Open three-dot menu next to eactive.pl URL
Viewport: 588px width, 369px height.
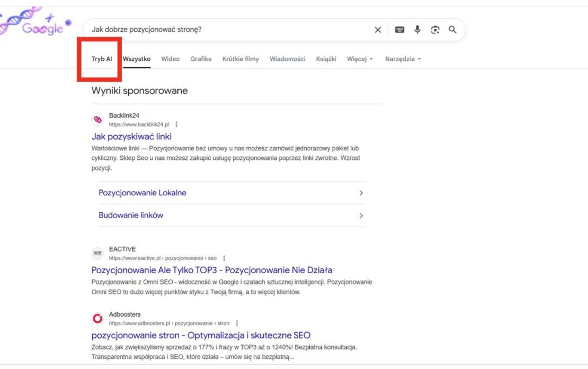tap(224, 258)
